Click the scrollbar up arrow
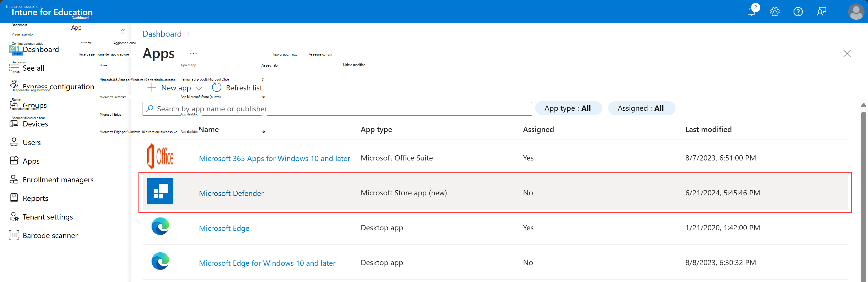868x282 pixels. 863,105
